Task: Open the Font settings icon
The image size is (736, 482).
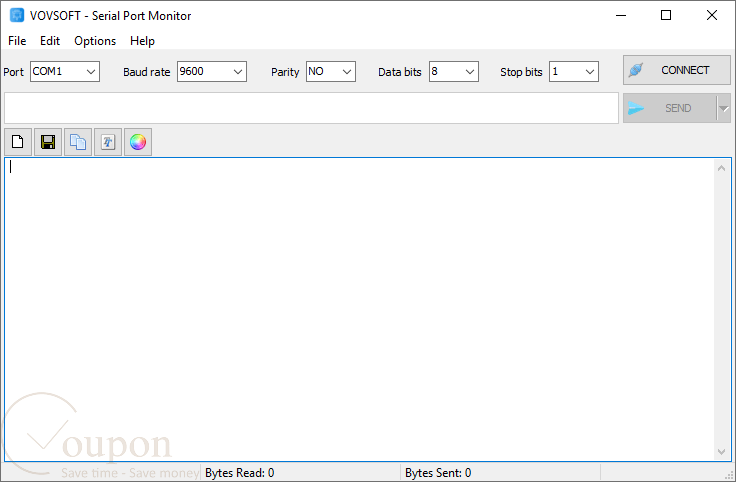Action: click(108, 142)
